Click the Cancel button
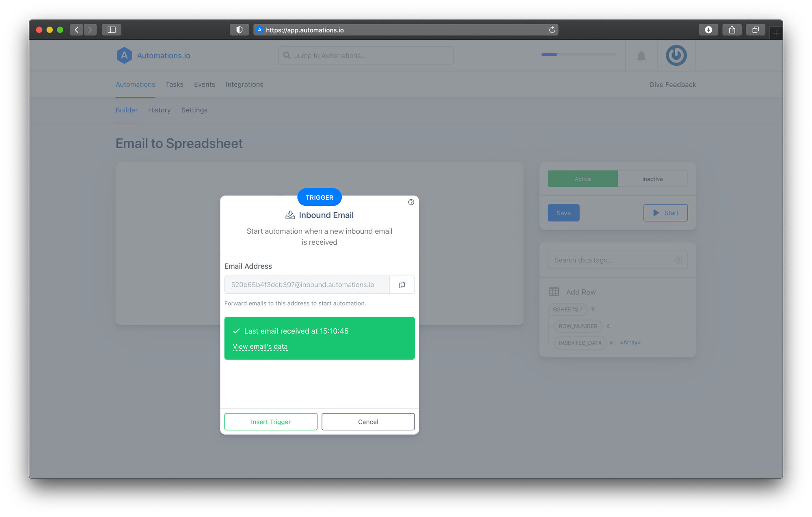812x517 pixels. [367, 421]
